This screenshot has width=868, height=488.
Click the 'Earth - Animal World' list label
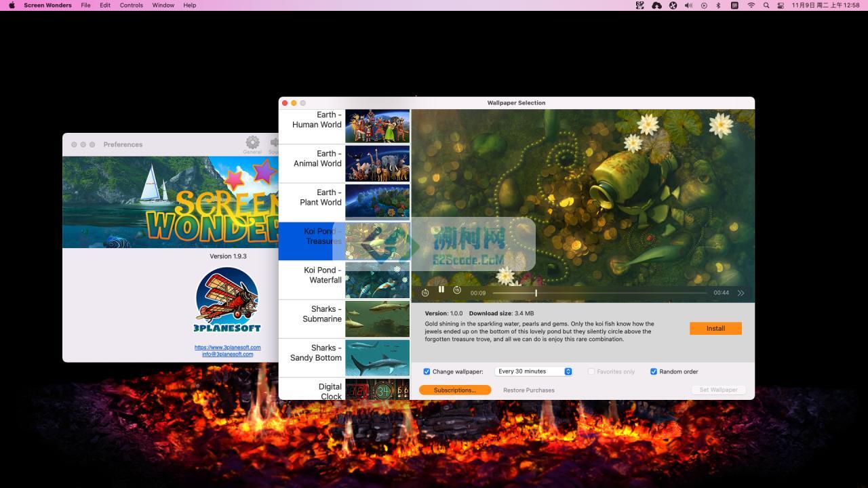[x=317, y=159]
